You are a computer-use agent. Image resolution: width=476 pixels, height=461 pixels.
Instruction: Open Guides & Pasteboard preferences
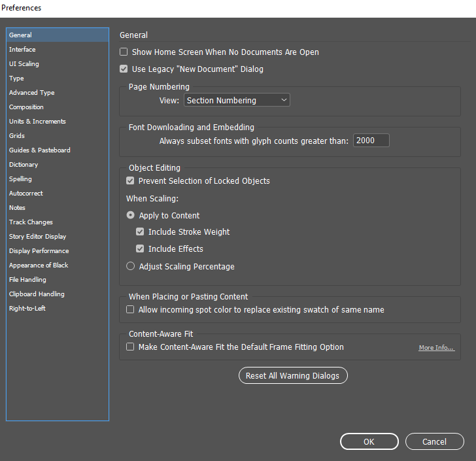[x=58, y=150]
